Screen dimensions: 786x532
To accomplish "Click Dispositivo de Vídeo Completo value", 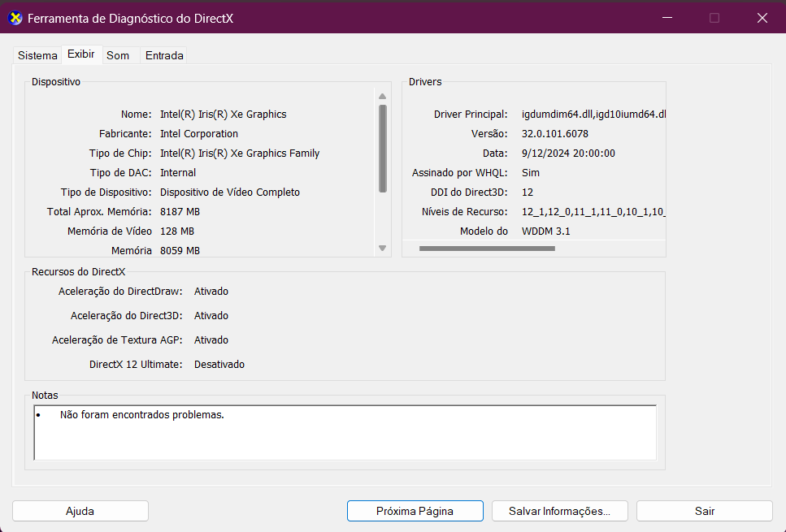I will [x=229, y=192].
